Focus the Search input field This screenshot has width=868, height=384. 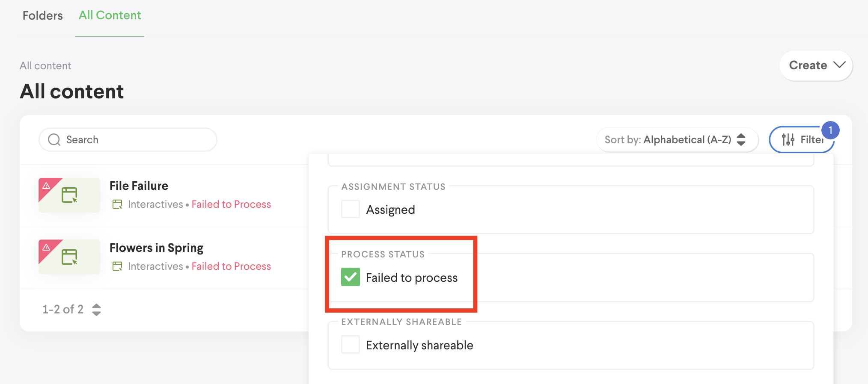click(x=137, y=140)
